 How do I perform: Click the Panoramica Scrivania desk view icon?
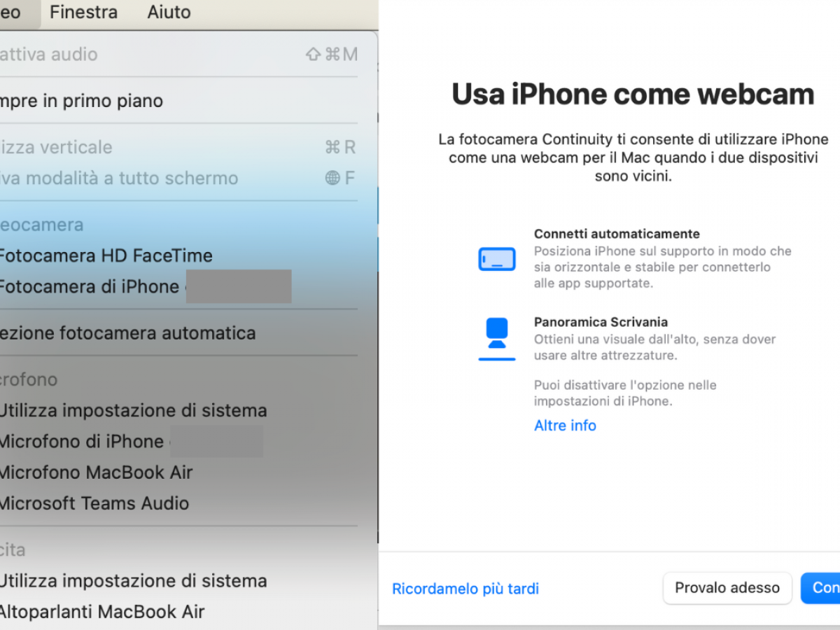[497, 339]
